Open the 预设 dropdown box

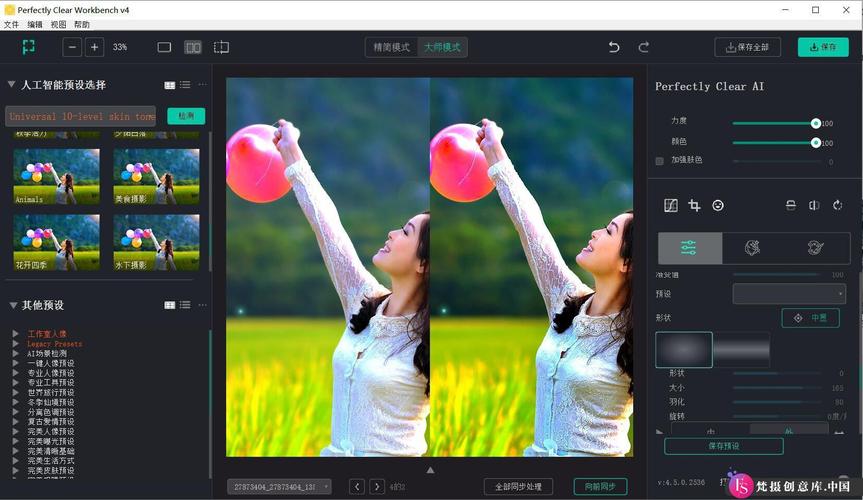(x=789, y=294)
